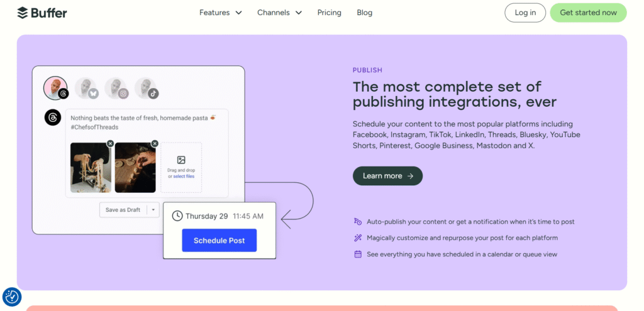Click the Learn more button
This screenshot has width=644, height=311.
(x=387, y=175)
